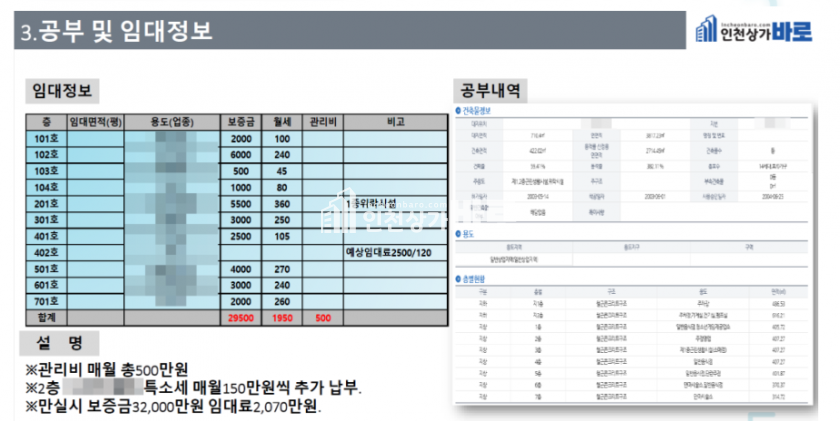Click the 월세 column header
The image size is (840, 421).
[x=282, y=122]
